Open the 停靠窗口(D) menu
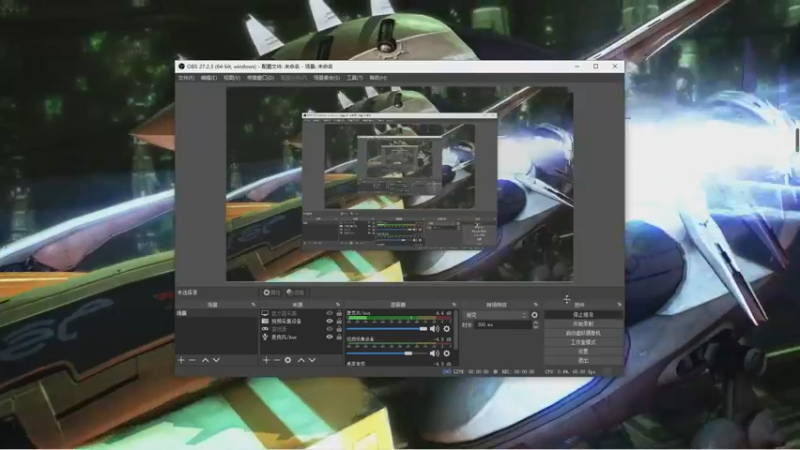 tap(260, 78)
